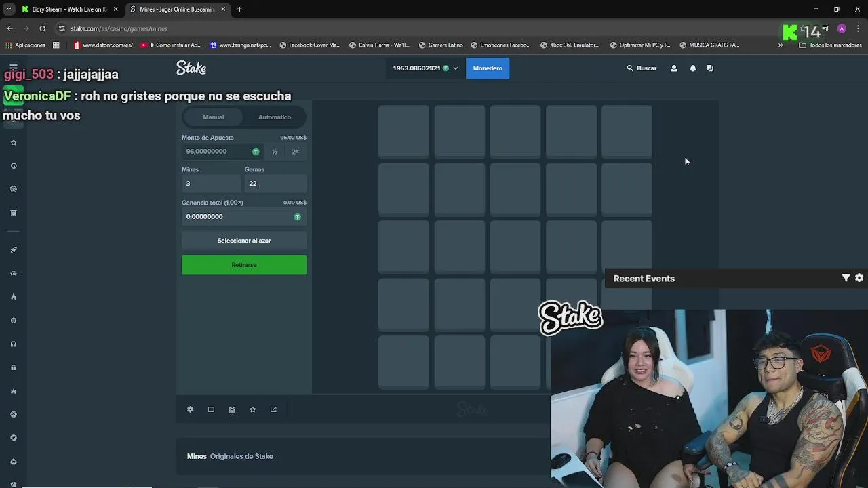Click the Gemas value field
The width and height of the screenshot is (868, 488).
pos(275,183)
